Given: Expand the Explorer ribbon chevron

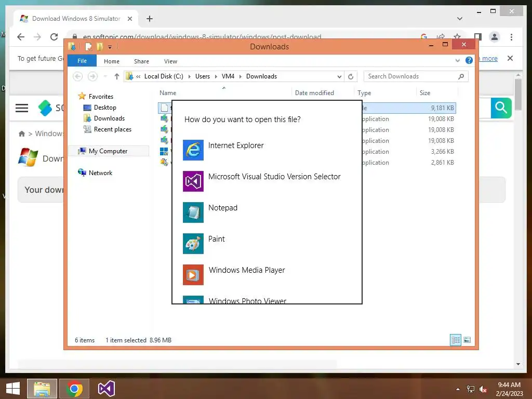Looking at the screenshot, I should pyautogui.click(x=457, y=61).
